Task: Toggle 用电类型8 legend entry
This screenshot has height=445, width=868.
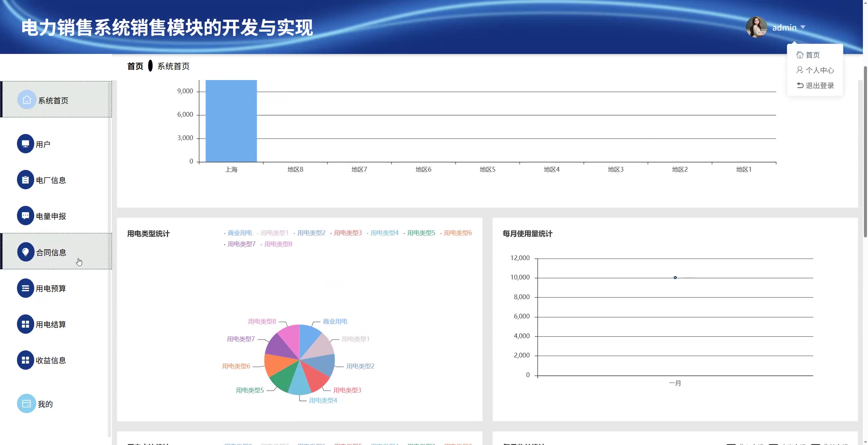Action: click(x=278, y=244)
